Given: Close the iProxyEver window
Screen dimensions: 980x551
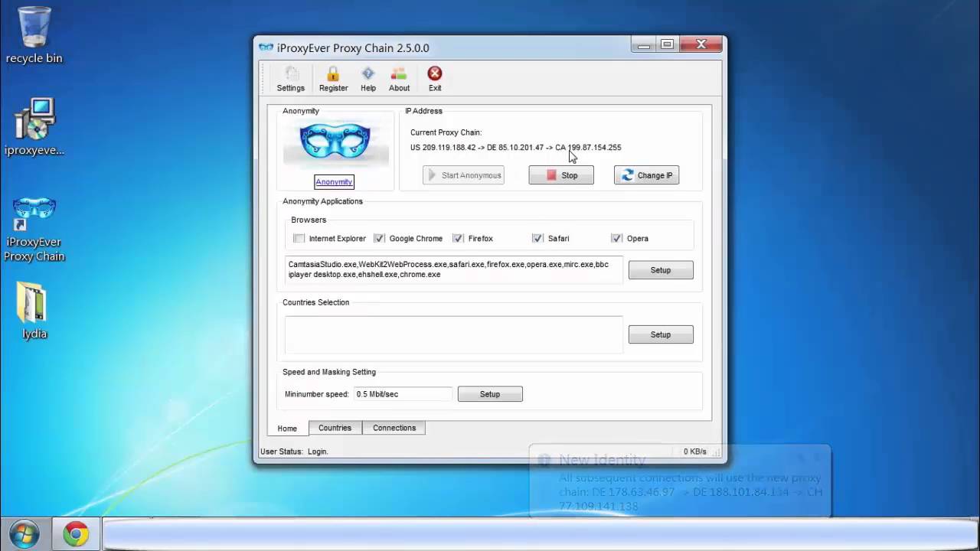Looking at the screenshot, I should (x=701, y=45).
